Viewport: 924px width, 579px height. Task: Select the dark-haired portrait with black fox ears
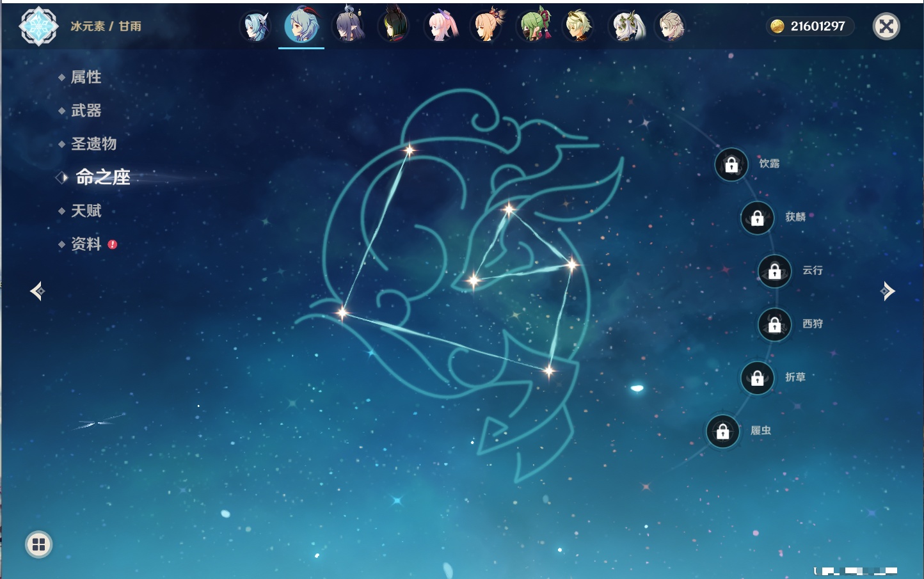pos(394,27)
